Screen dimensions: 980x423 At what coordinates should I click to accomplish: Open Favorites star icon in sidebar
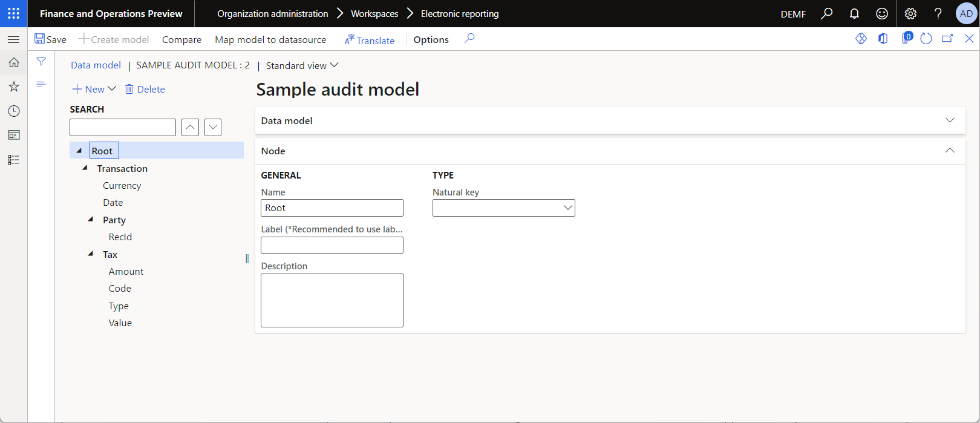[14, 87]
